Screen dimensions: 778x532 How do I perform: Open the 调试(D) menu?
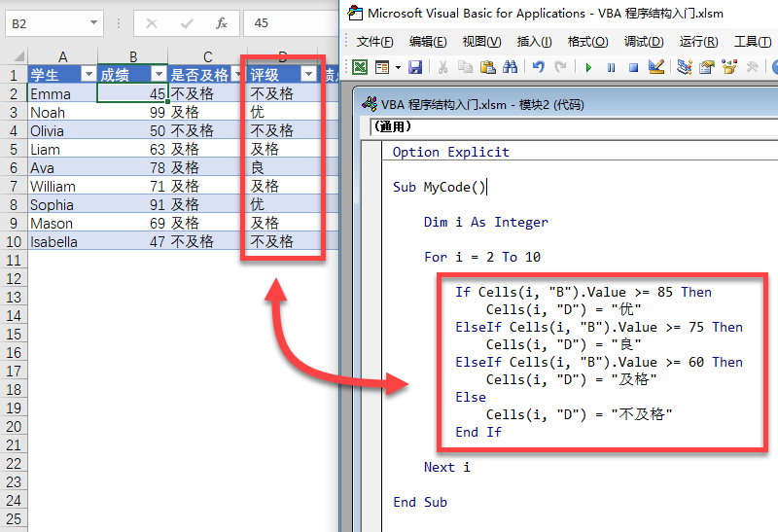tap(643, 42)
